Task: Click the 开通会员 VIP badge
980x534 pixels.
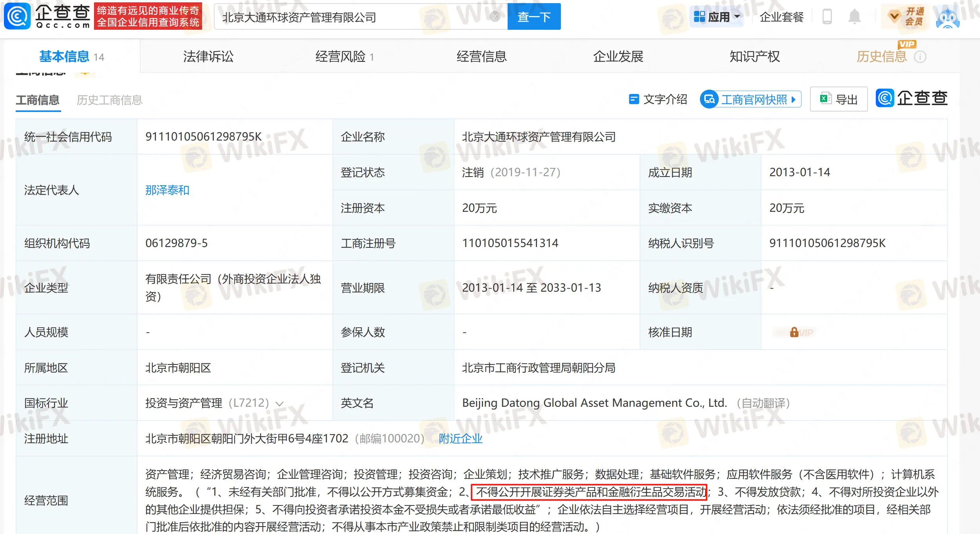Action: [x=906, y=16]
